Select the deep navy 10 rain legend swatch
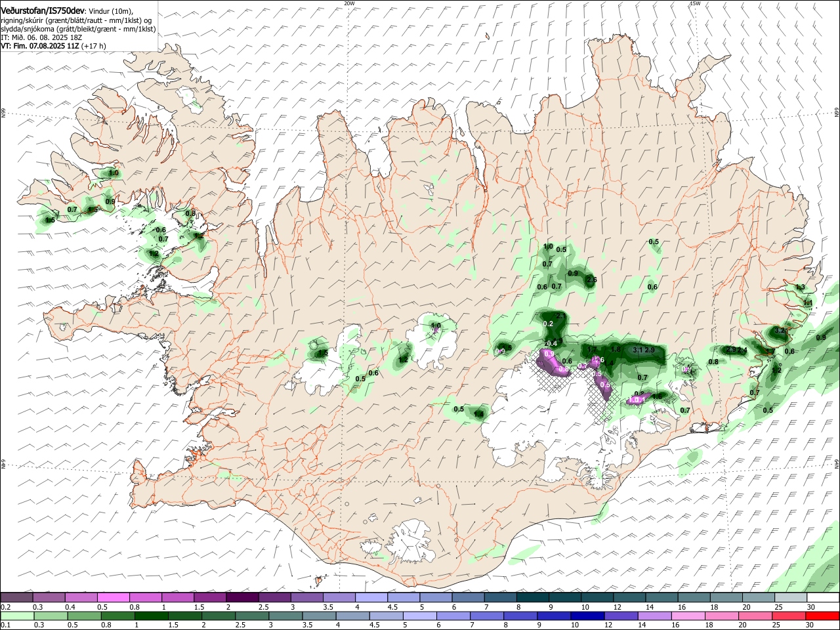This screenshot has height=630, width=840. click(588, 616)
